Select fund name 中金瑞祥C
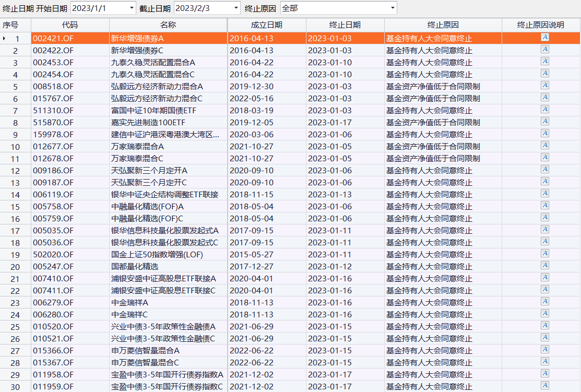This screenshot has width=581, height=392. [129, 315]
